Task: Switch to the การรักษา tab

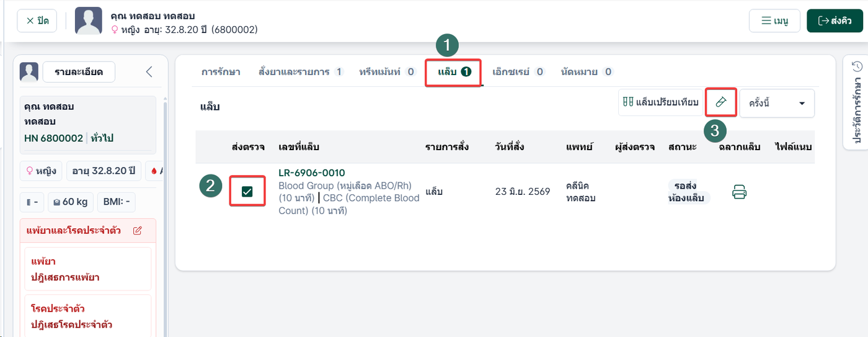Action: [221, 72]
